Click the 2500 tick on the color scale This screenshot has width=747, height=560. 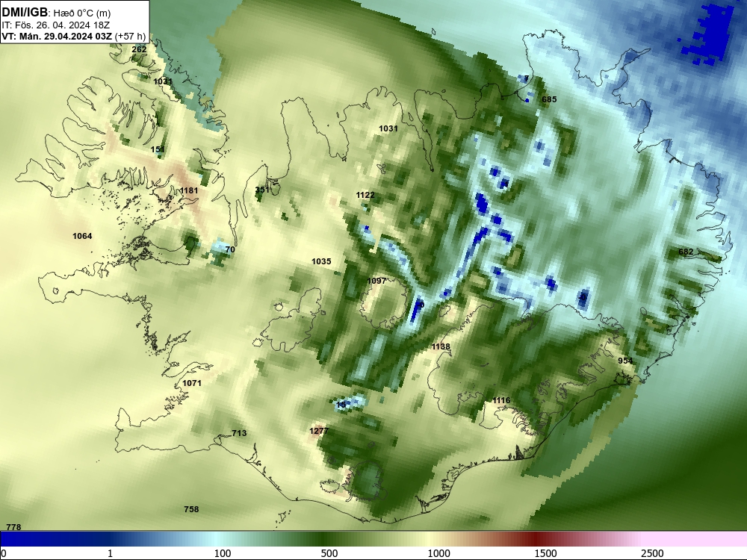tap(652, 553)
